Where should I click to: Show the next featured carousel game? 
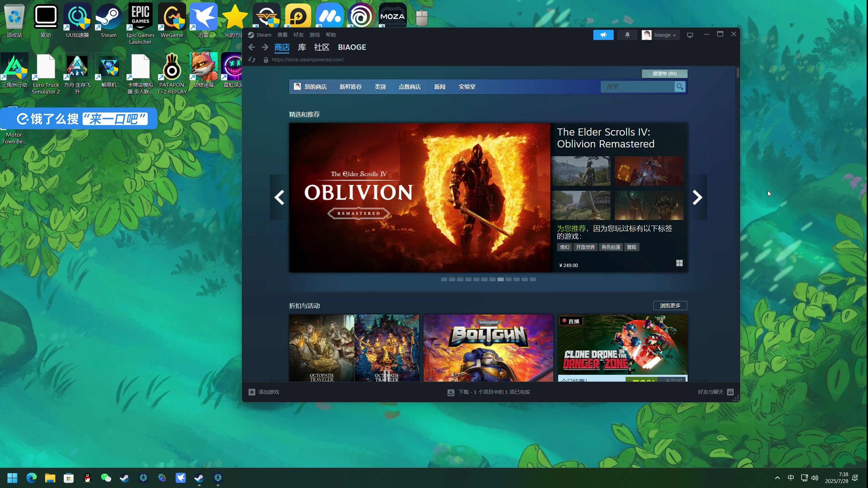697,197
